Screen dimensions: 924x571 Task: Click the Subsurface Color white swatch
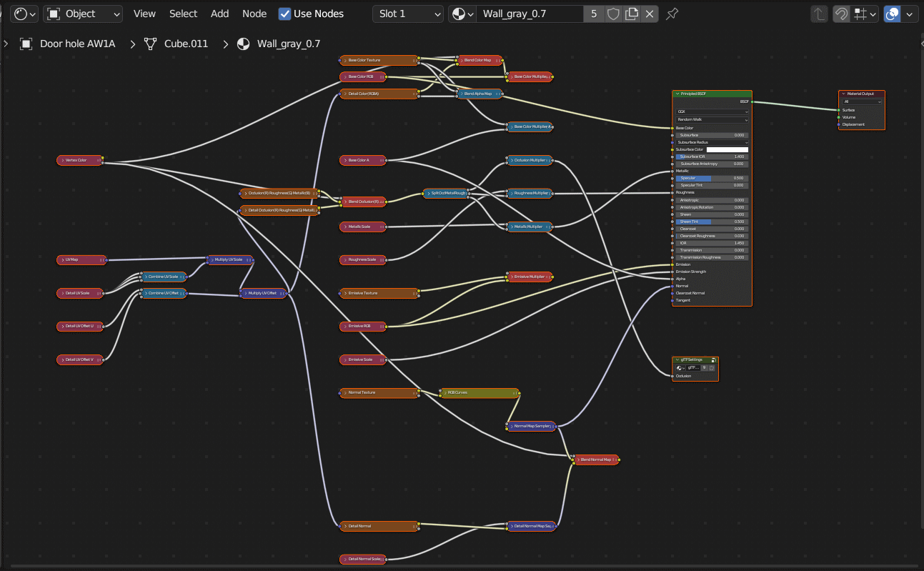tap(727, 149)
